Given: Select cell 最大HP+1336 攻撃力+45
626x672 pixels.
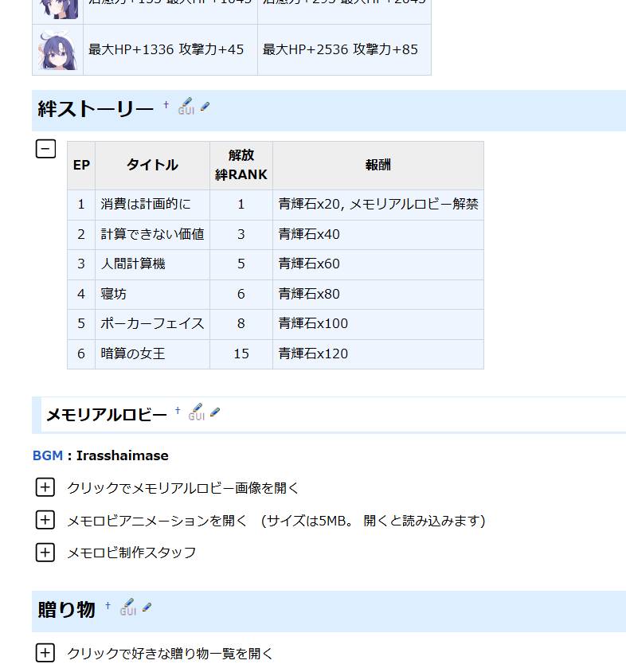Looking at the screenshot, I should (x=170, y=49).
